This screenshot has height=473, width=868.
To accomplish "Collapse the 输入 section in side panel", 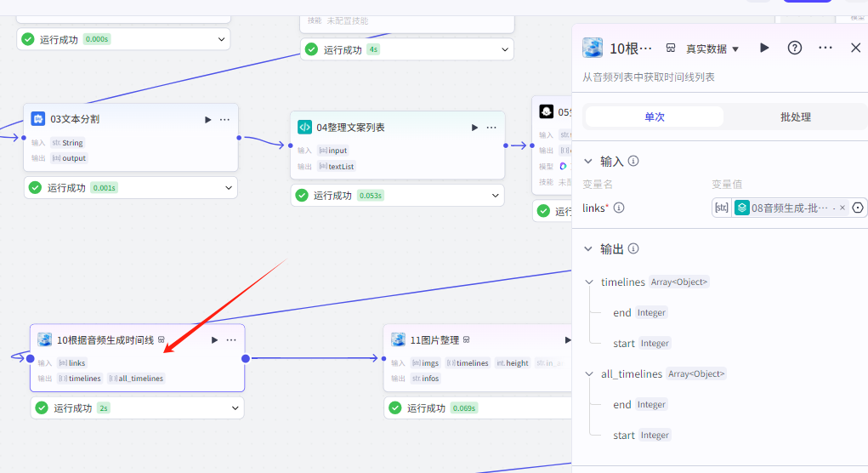I will click(x=588, y=161).
